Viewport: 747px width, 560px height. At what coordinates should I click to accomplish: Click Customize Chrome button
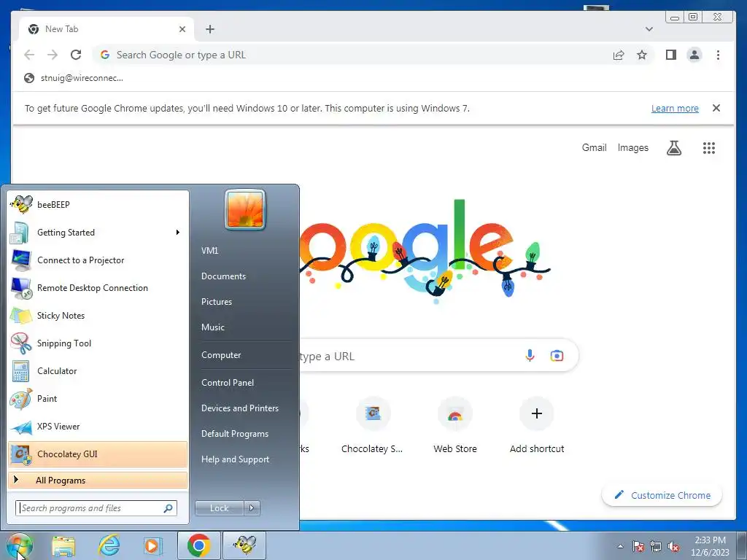click(662, 495)
